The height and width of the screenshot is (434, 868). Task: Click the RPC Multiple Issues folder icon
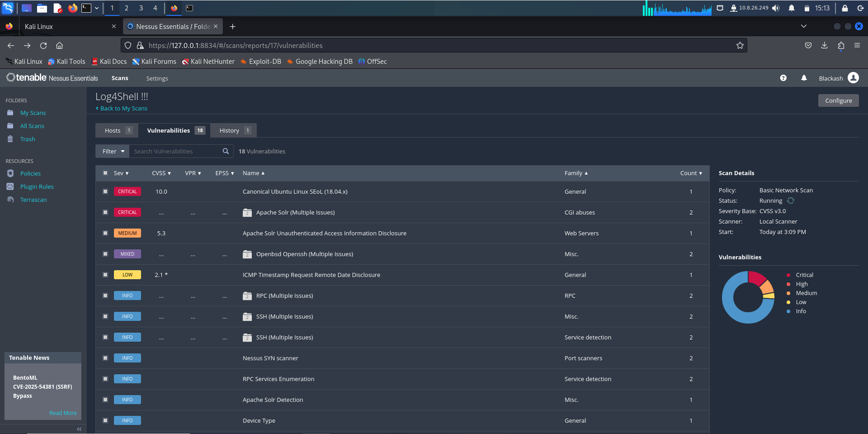click(x=247, y=296)
